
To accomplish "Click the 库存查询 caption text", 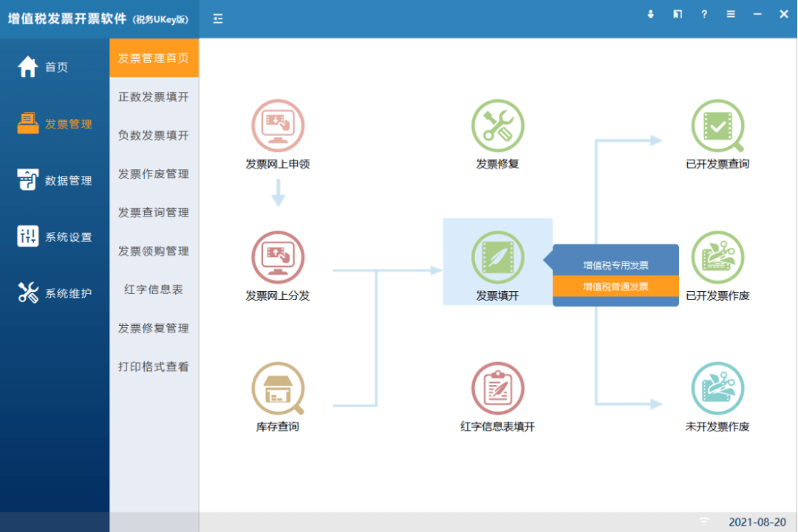I will click(x=278, y=426).
